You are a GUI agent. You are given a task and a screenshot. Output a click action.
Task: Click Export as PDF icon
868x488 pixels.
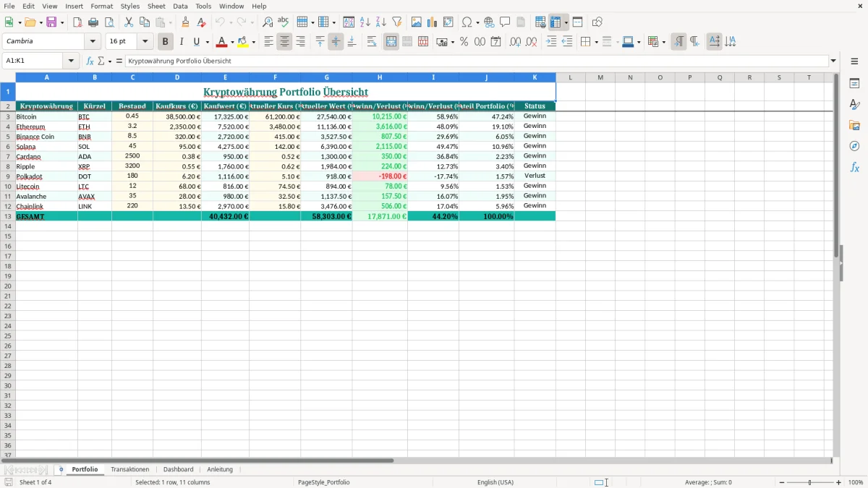tap(77, 22)
